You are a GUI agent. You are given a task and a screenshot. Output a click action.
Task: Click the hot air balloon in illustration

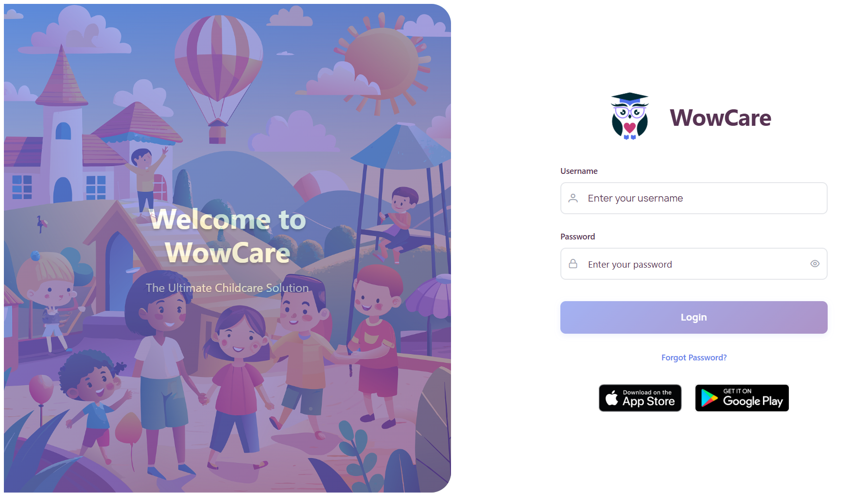(218, 78)
